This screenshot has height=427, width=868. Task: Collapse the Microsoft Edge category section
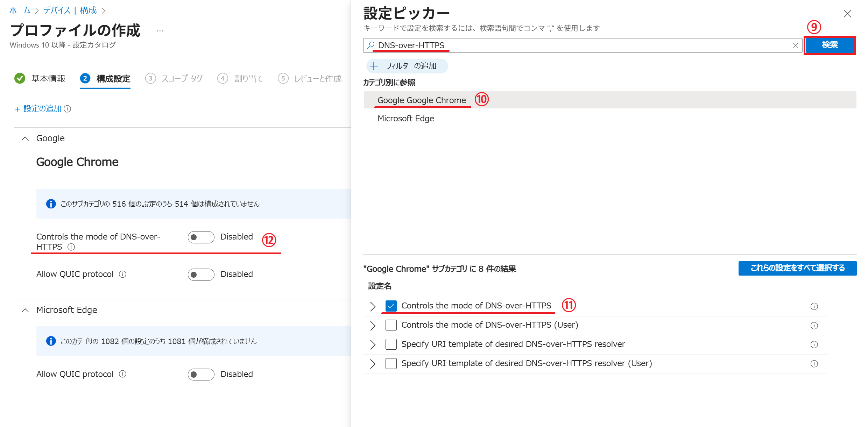[x=25, y=310]
